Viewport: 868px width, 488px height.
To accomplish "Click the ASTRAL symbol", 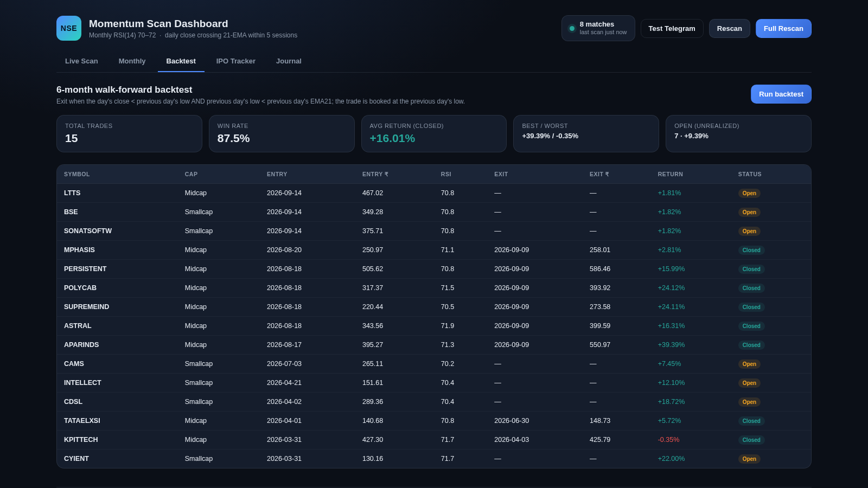I will point(78,326).
